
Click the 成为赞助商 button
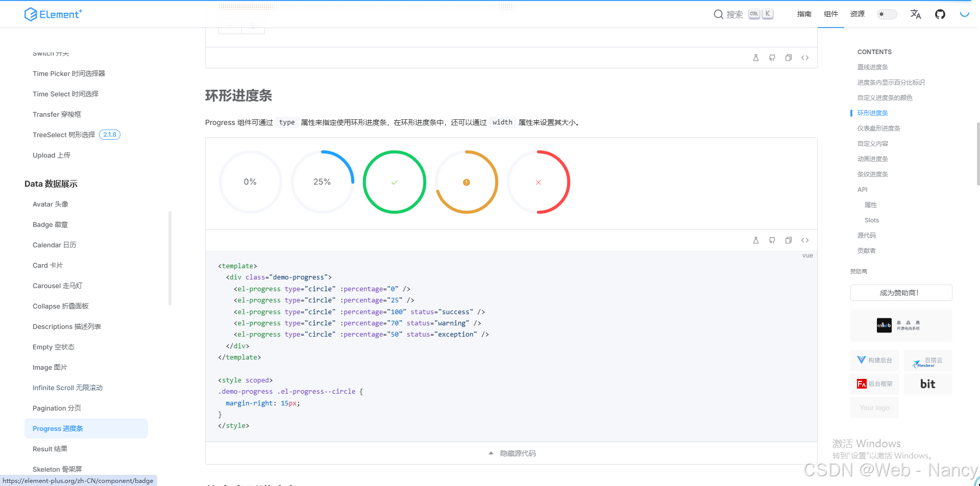click(x=901, y=293)
